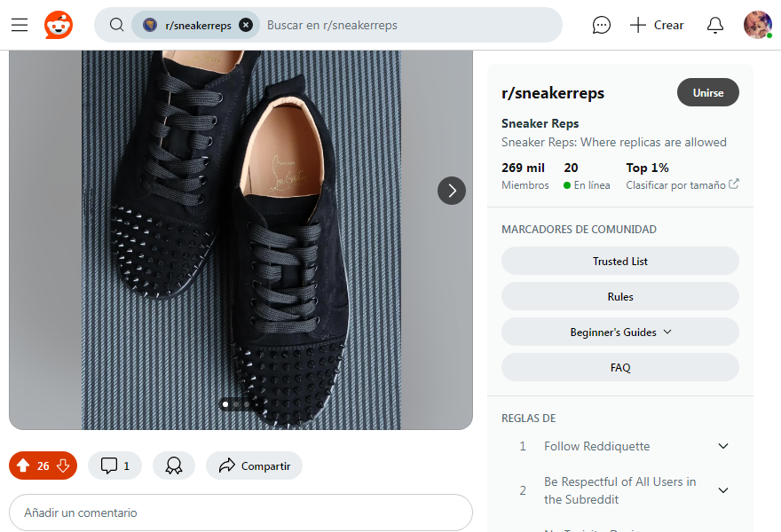This screenshot has width=781, height=532.
Task: Show the next gallery image
Action: [452, 190]
